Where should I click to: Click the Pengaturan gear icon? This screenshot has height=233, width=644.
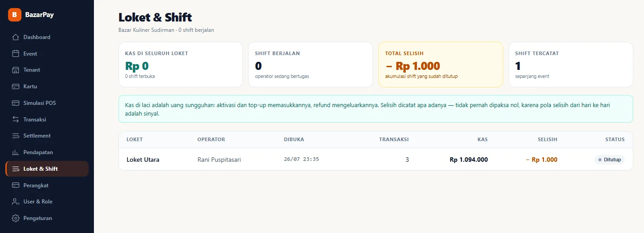pos(16,218)
